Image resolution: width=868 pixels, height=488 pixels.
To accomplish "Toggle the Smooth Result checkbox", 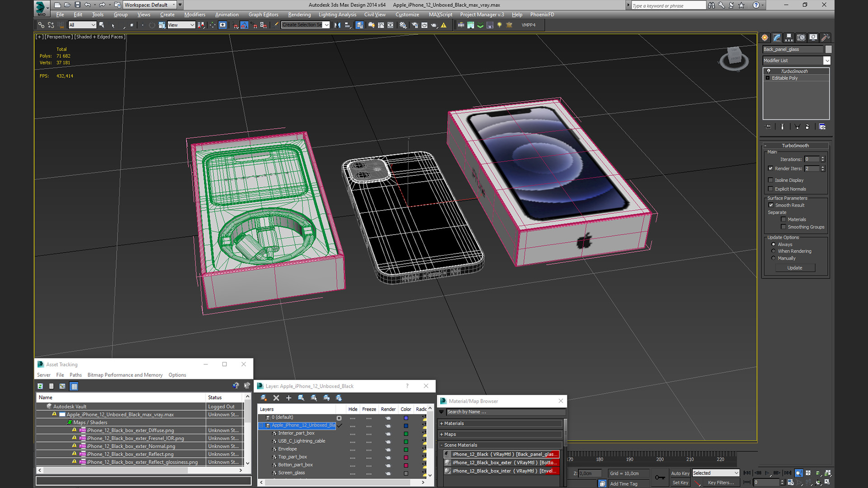I will (771, 205).
